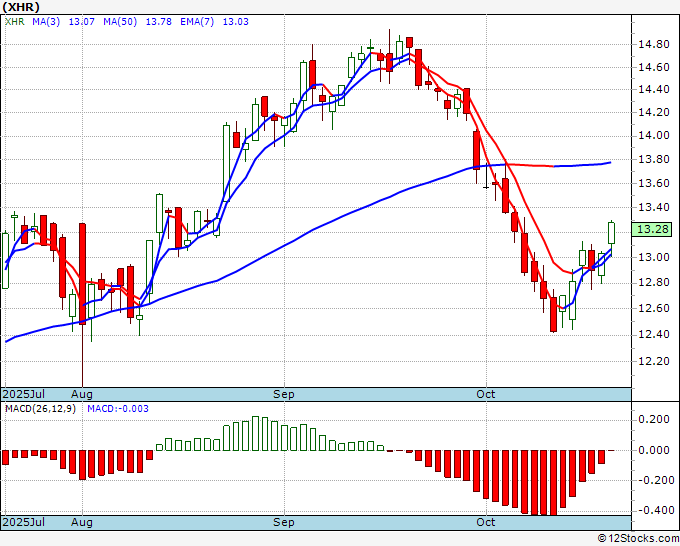Click the 14.40 price axis label
The width and height of the screenshot is (680, 546).
653,90
